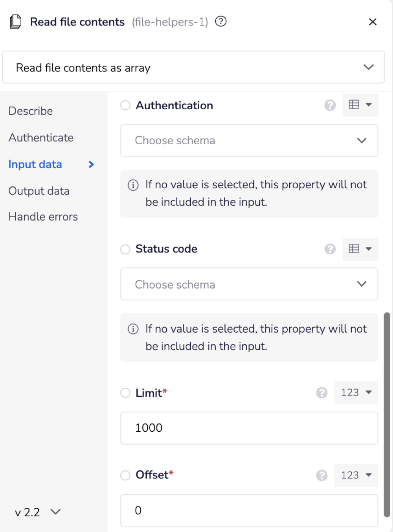Open the v 2.2 version selector
The width and height of the screenshot is (393, 532).
(38, 512)
